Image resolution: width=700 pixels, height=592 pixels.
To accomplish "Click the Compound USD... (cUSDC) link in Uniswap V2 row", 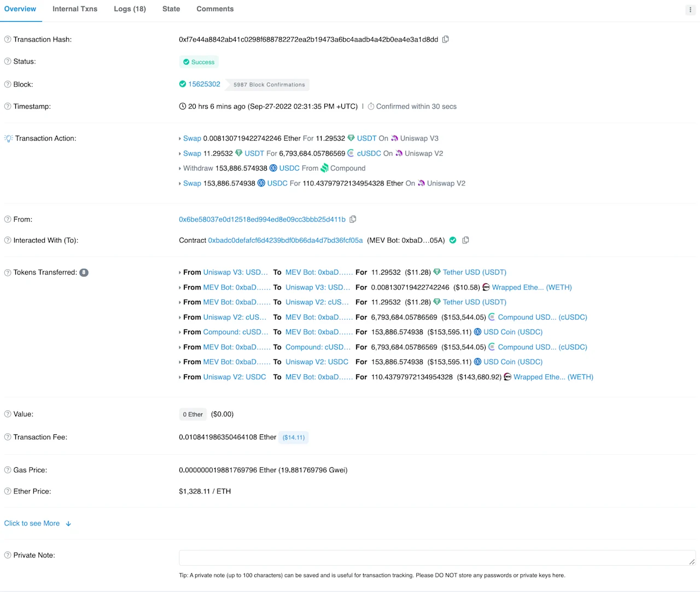I will pos(542,317).
